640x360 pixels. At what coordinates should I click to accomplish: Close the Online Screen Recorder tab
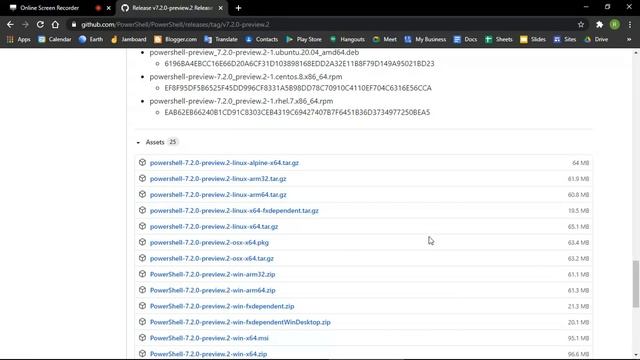click(109, 8)
